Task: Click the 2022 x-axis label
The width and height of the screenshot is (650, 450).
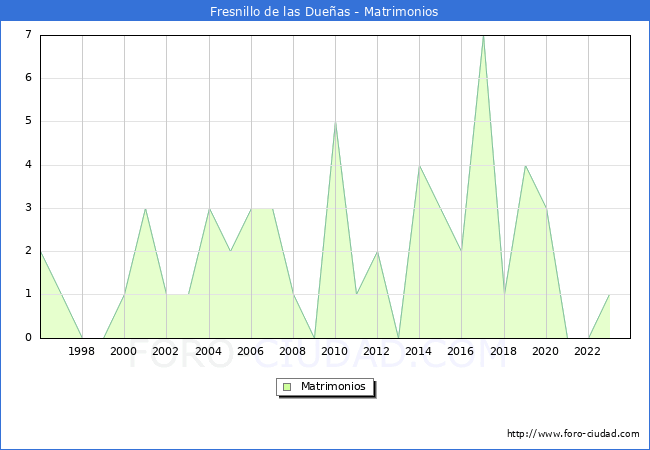Action: pyautogui.click(x=588, y=351)
